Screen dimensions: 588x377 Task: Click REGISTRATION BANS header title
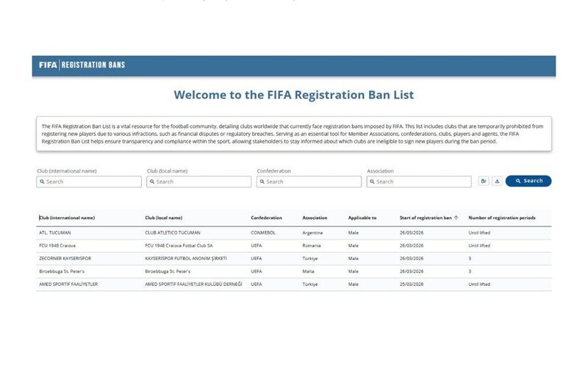point(93,65)
